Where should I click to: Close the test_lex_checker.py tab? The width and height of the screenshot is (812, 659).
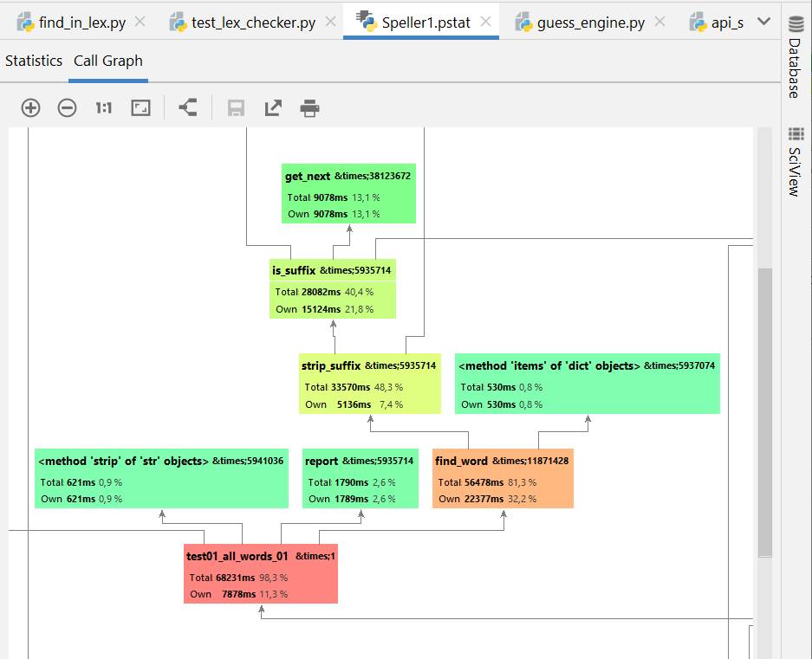(330, 22)
